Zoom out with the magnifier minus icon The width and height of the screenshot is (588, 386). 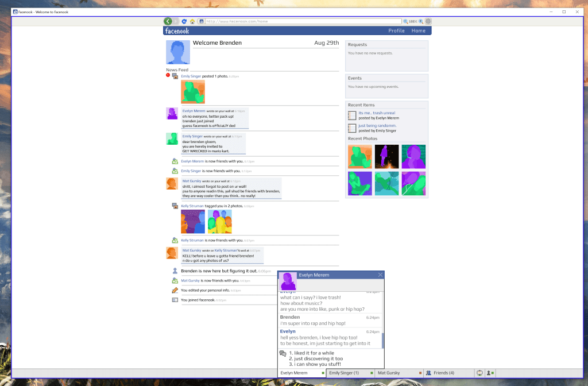[405, 21]
